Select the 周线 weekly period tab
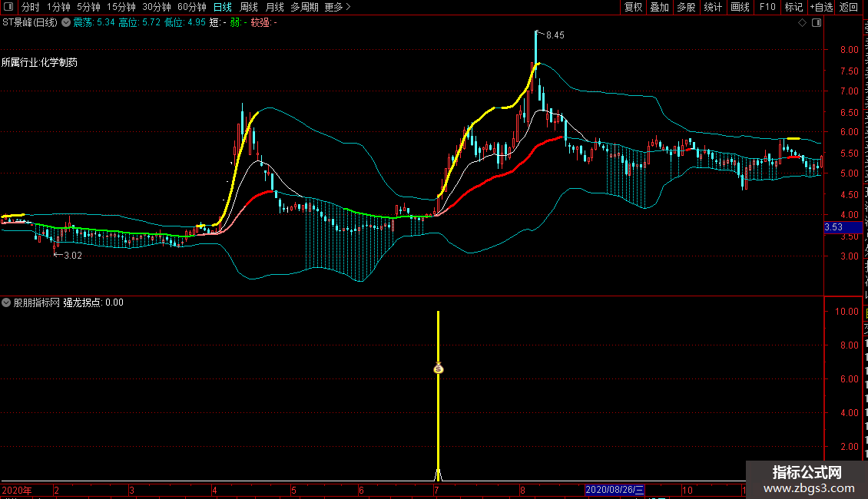Viewport: 868px width, 499px height. point(249,7)
